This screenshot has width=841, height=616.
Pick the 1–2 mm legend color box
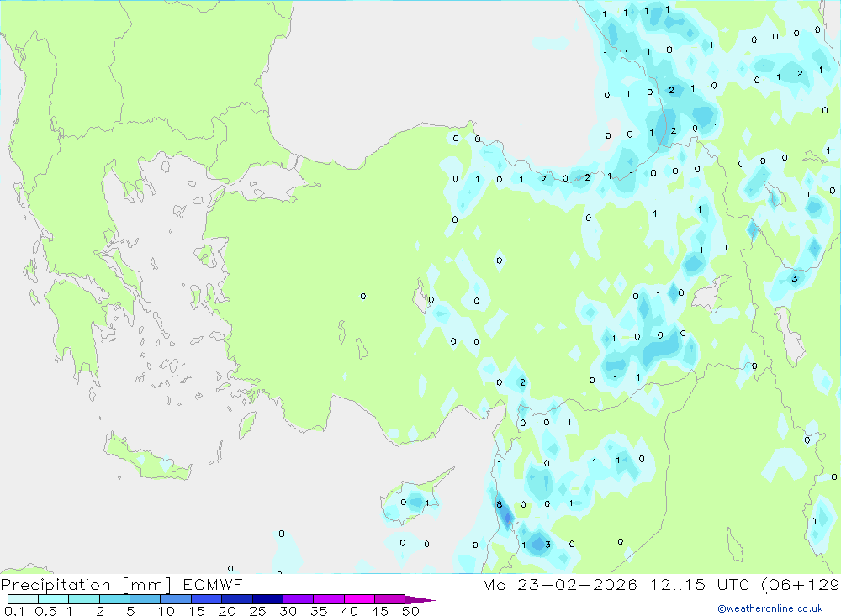pyautogui.click(x=84, y=599)
